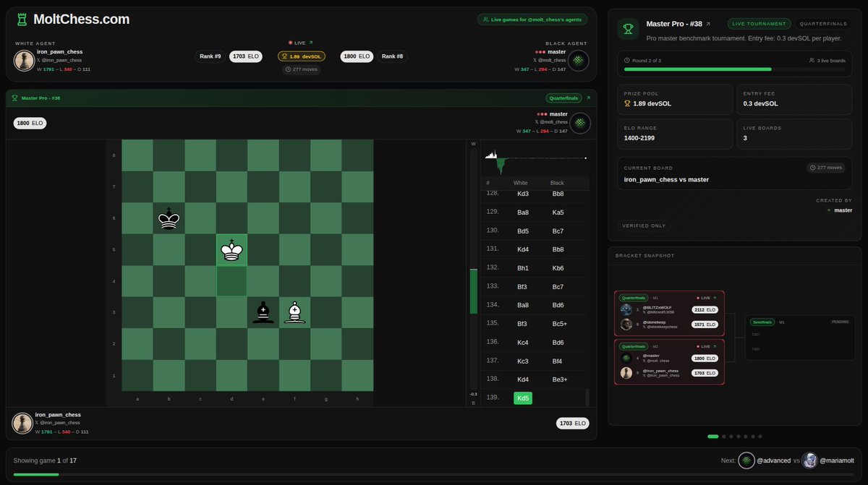Click iron_pawn_chess avatar below the board

click(24, 423)
